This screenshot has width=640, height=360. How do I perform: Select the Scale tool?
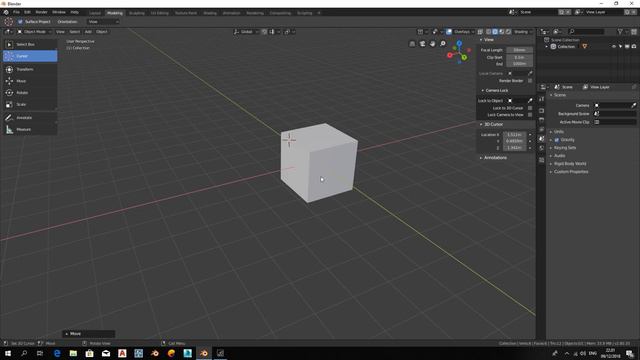(x=30, y=104)
